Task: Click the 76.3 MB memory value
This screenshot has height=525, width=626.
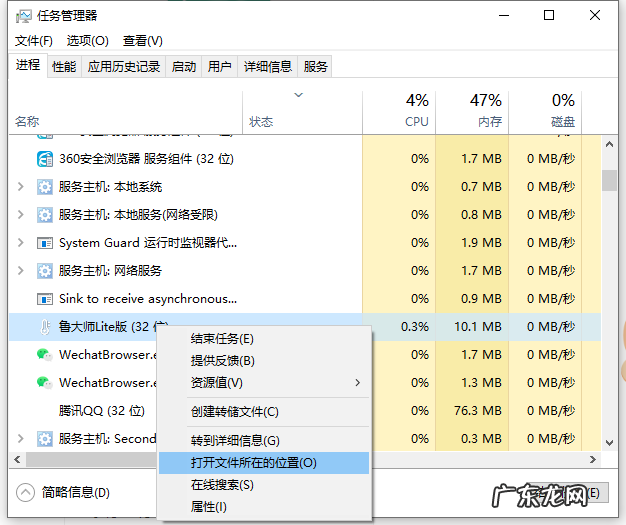Action: coord(477,411)
